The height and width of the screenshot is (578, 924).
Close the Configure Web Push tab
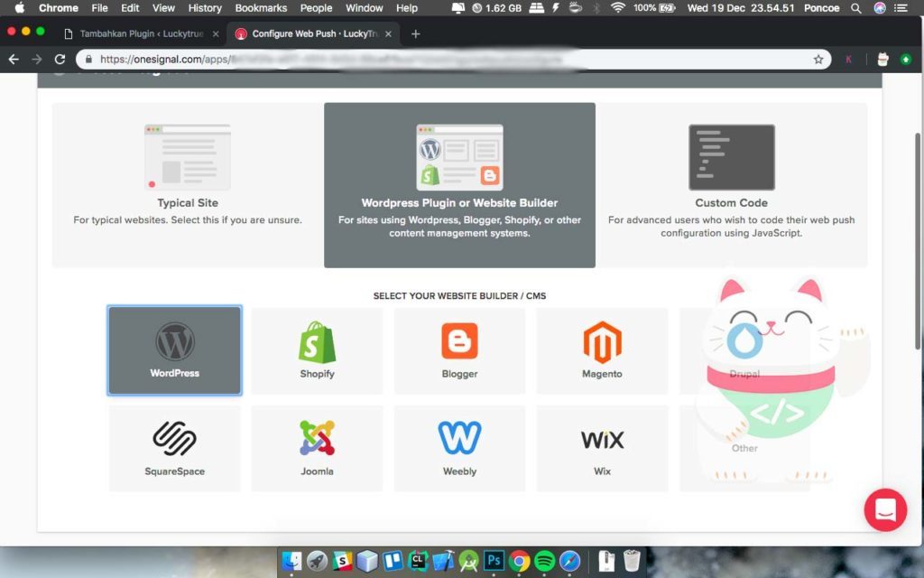[388, 33]
